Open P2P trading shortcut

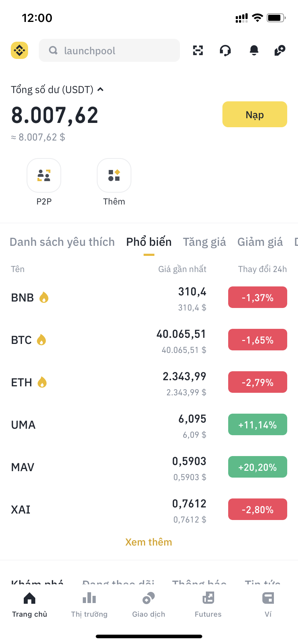coord(44,176)
